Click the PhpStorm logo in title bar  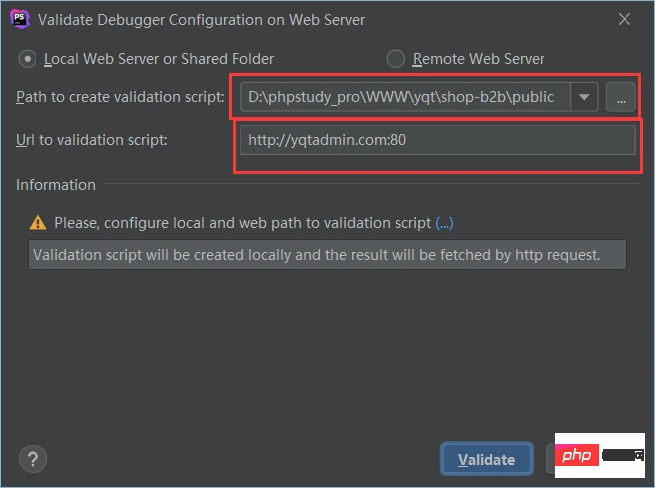pos(19,19)
